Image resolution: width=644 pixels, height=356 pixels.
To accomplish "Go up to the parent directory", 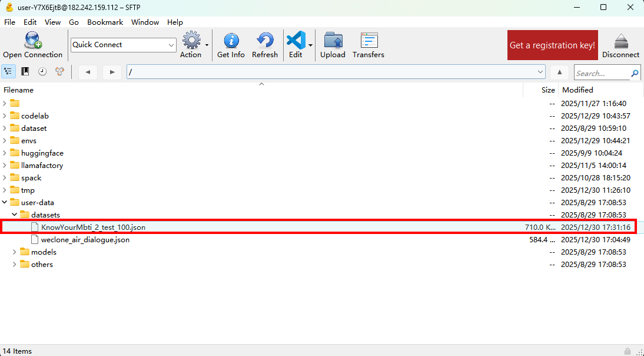I will (559, 72).
